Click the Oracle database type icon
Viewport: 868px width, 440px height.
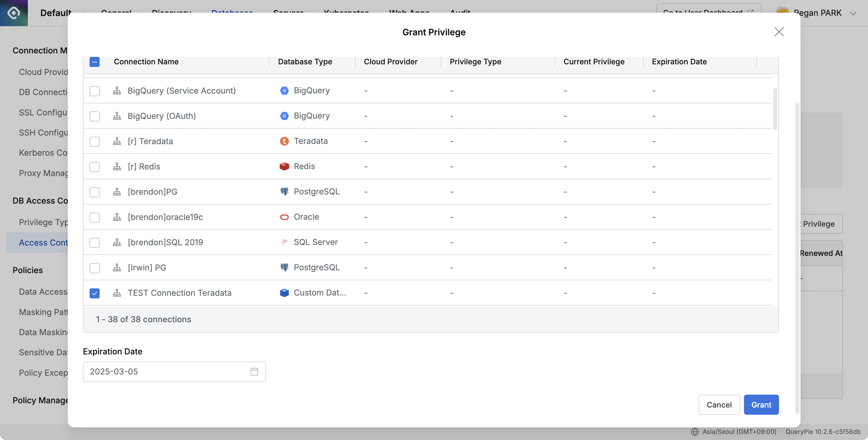click(284, 217)
